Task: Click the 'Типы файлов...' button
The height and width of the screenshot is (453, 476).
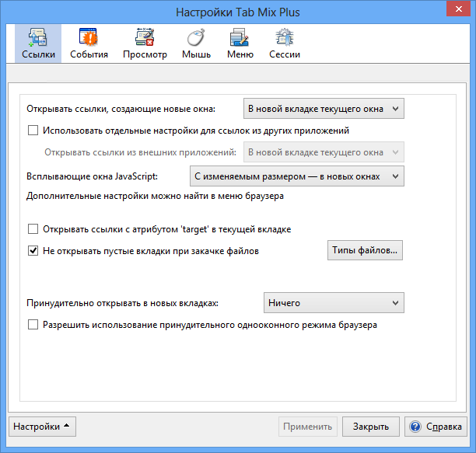Action: pyautogui.click(x=365, y=250)
